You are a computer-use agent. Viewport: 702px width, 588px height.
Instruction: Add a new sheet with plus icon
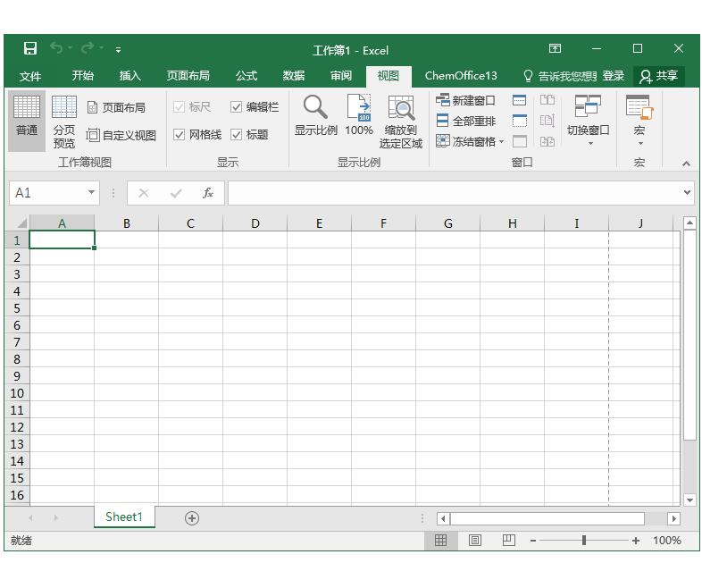pos(192,518)
